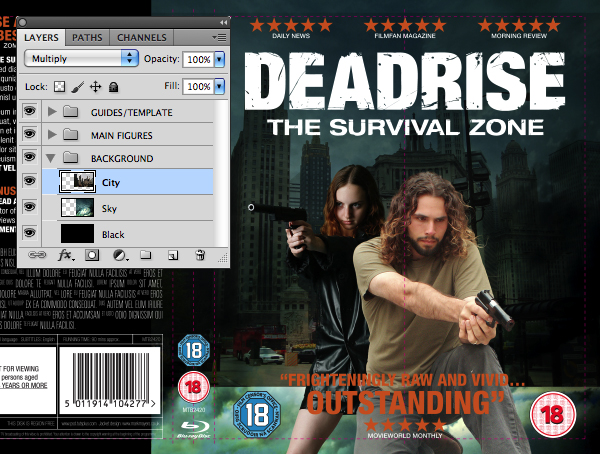Expand the GUIDES/TEMPLATE group

tap(52, 112)
